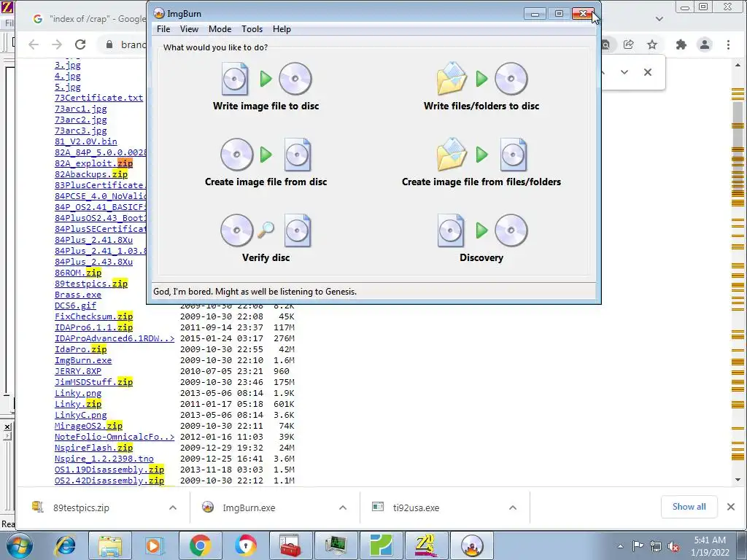
Task: Open the Chrome profile avatar
Action: (705, 44)
